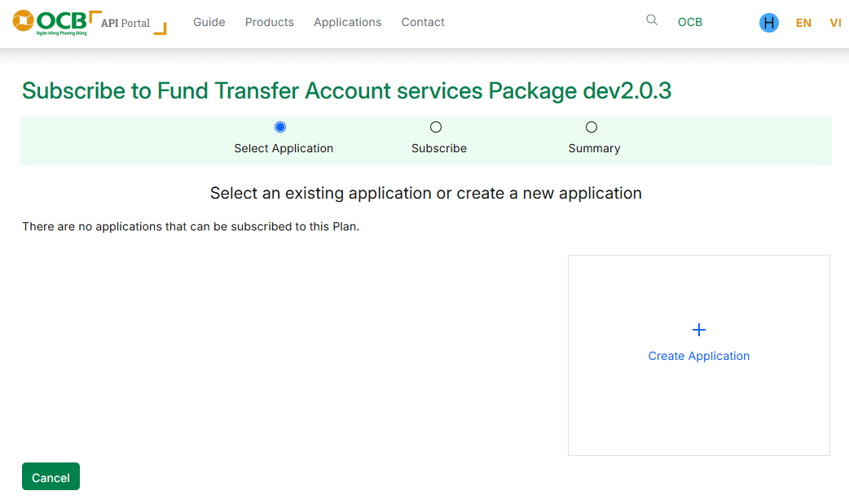849x504 pixels.
Task: Open the search magnifier icon
Action: pos(652,20)
